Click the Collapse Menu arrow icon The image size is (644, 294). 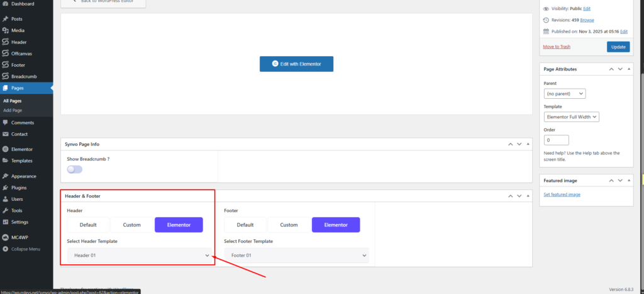pos(6,249)
